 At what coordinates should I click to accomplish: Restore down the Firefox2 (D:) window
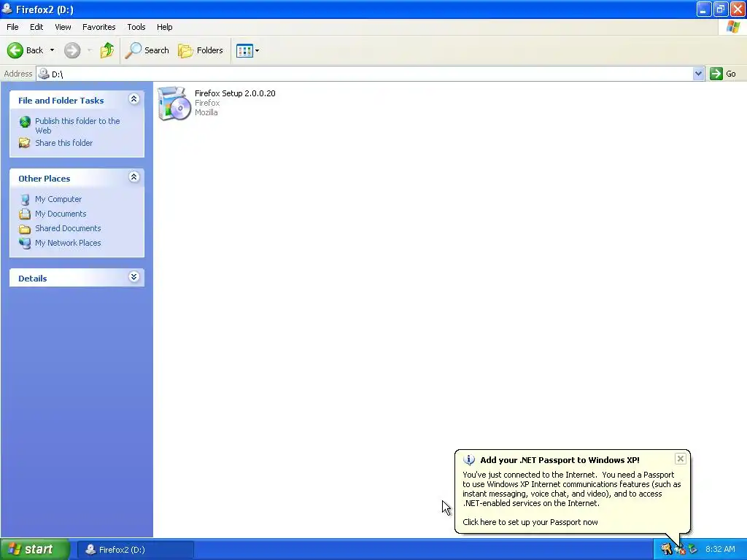pos(721,9)
